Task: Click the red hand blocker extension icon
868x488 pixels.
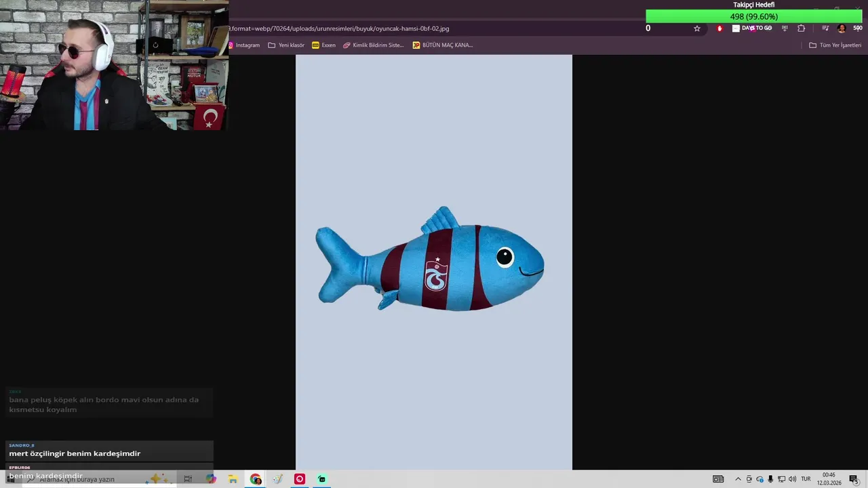Action: (x=719, y=28)
